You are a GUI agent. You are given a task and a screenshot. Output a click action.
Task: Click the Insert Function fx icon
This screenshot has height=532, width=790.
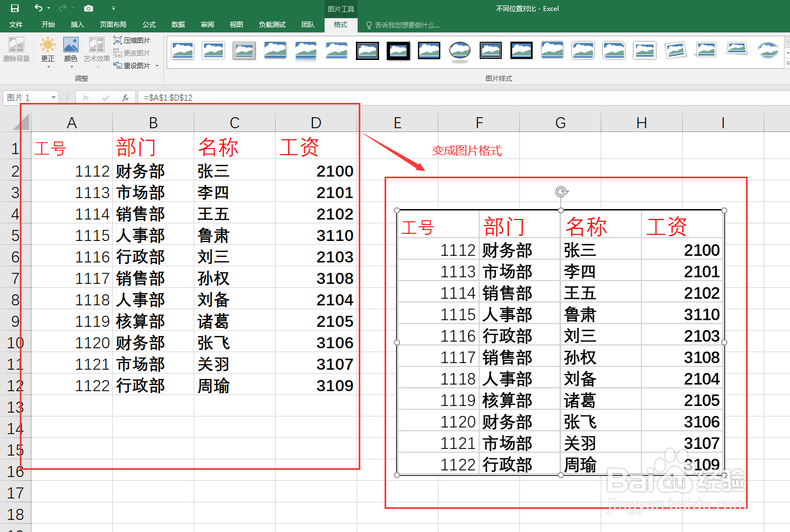point(125,97)
